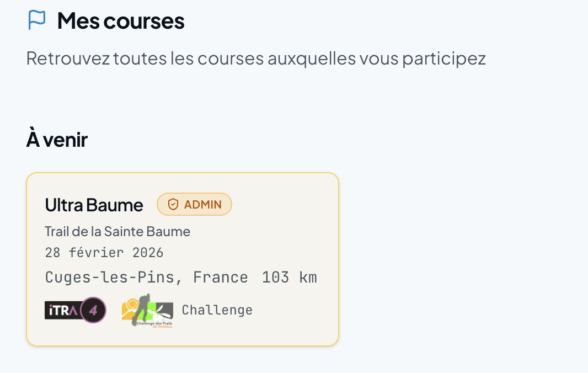Click the Cuges-les-Pins, France location text
The image size is (588, 373).
146,277
